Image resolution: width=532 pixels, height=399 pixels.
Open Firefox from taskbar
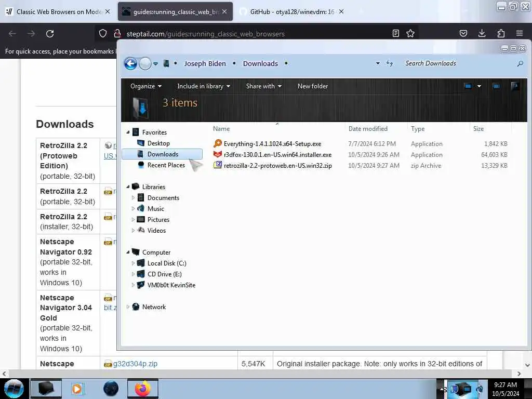(x=143, y=389)
